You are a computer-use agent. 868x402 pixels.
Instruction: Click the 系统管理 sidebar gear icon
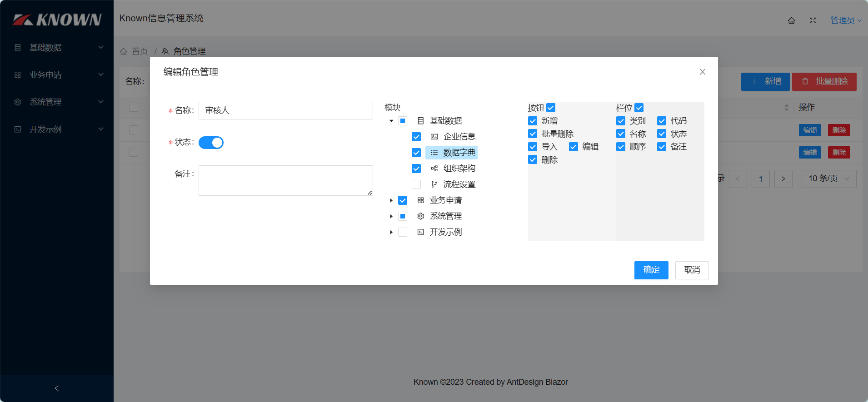point(18,102)
